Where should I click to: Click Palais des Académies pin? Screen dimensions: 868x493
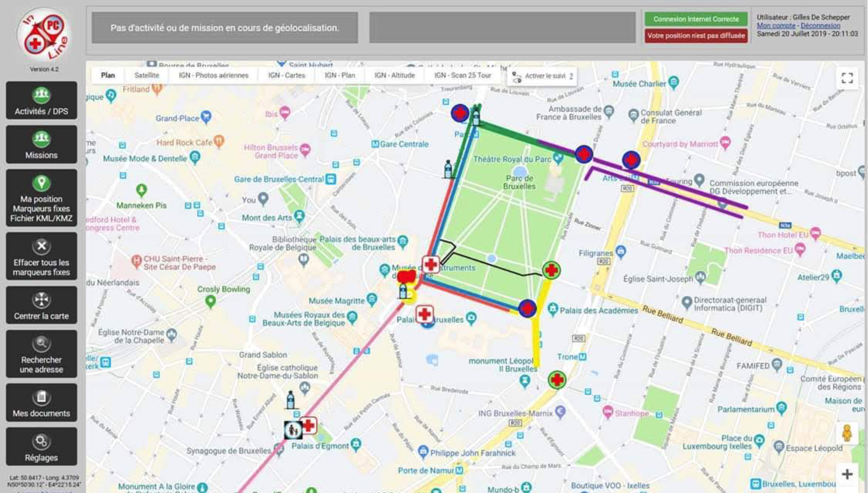pos(553,309)
